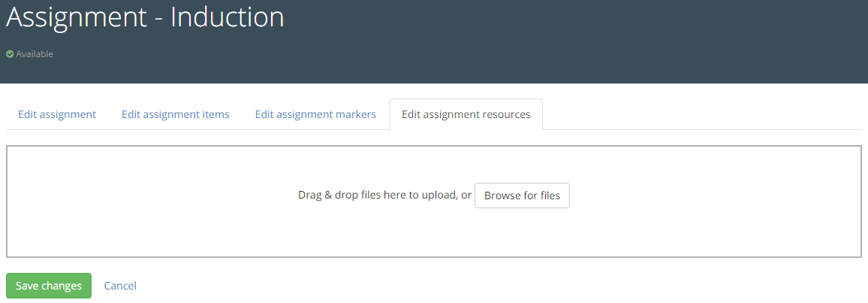Click the Available status label text
868x303 pixels.
[35, 54]
